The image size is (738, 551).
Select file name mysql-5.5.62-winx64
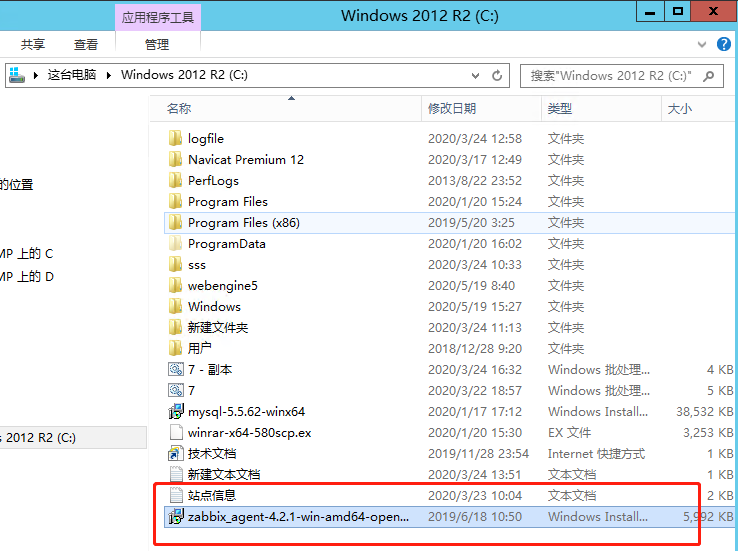(x=246, y=412)
